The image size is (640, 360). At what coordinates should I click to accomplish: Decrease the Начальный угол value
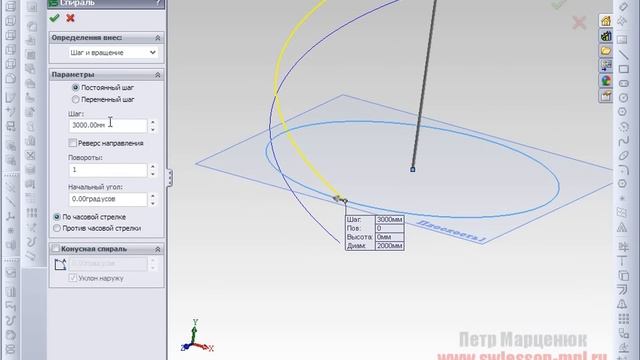[153, 203]
